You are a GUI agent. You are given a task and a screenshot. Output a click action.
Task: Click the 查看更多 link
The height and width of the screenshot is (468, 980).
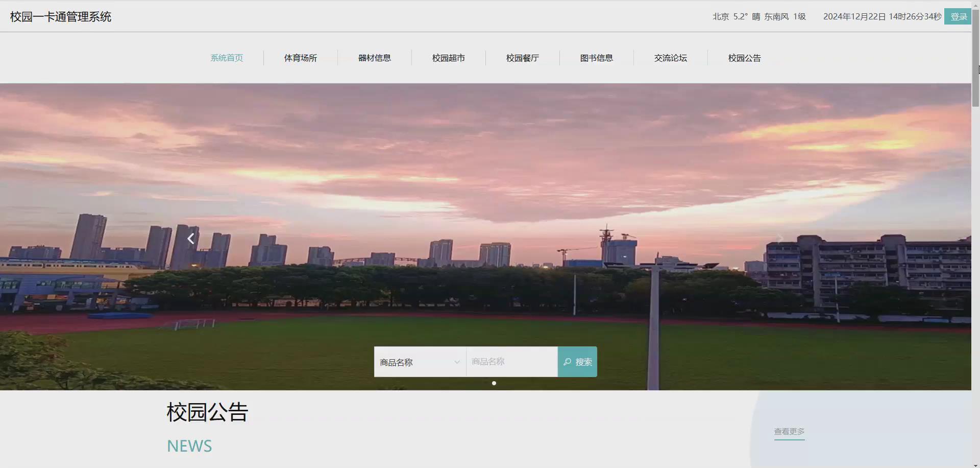click(x=790, y=432)
